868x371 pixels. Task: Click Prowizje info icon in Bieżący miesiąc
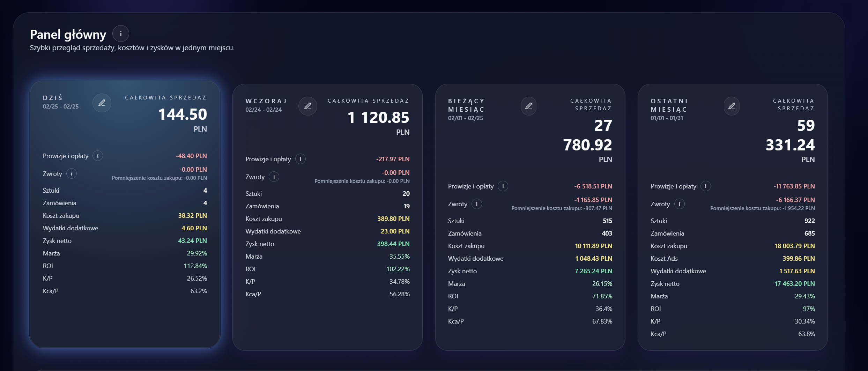tap(503, 186)
